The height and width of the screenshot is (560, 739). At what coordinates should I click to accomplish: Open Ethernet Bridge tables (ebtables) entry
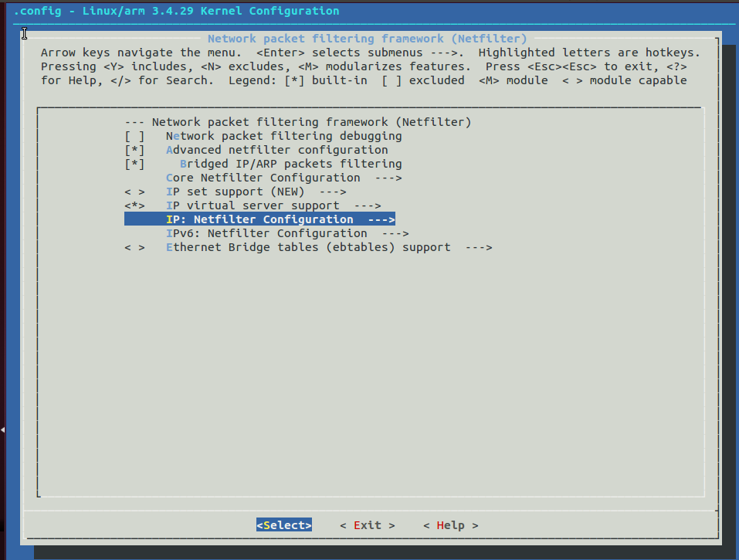click(308, 247)
